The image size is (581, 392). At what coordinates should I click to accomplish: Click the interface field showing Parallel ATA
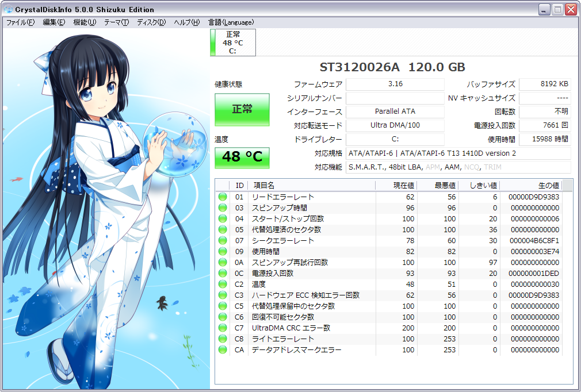click(395, 112)
